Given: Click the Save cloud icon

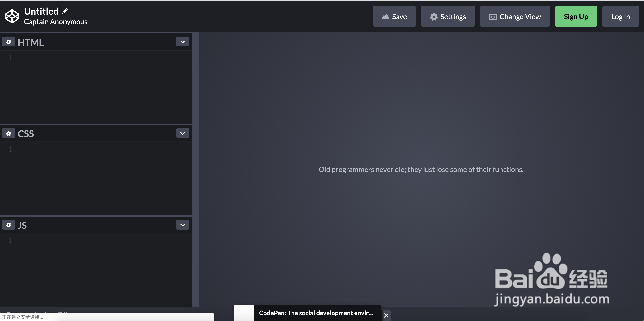Looking at the screenshot, I should 385,17.
